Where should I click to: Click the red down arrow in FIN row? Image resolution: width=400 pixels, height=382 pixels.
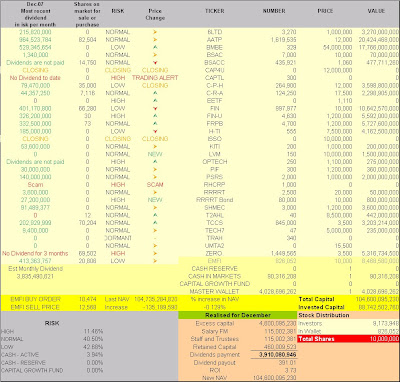155,108
